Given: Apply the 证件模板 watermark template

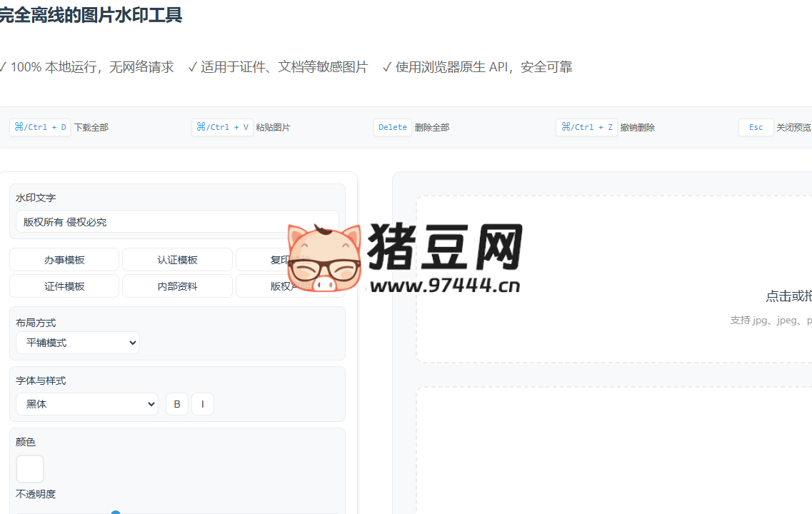Looking at the screenshot, I should (x=64, y=286).
